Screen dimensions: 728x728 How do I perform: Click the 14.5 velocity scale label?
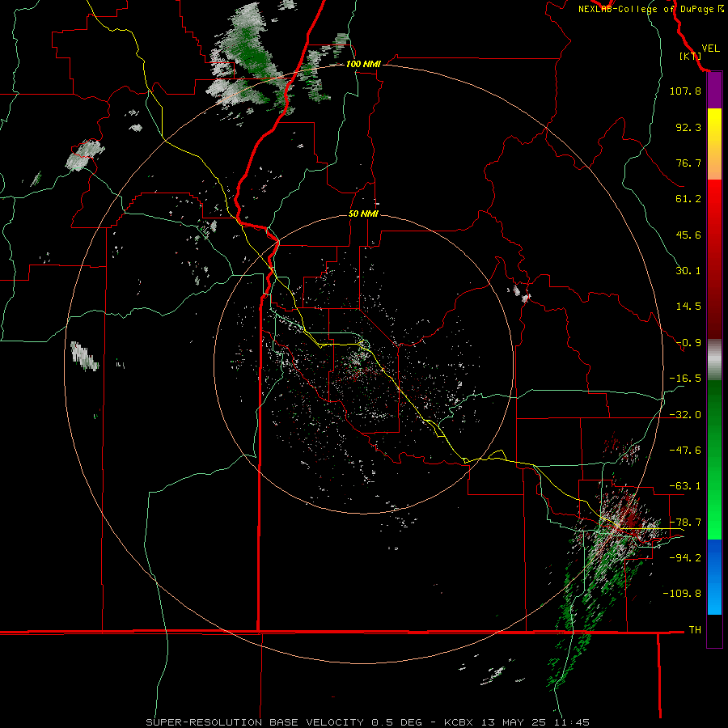(688, 307)
